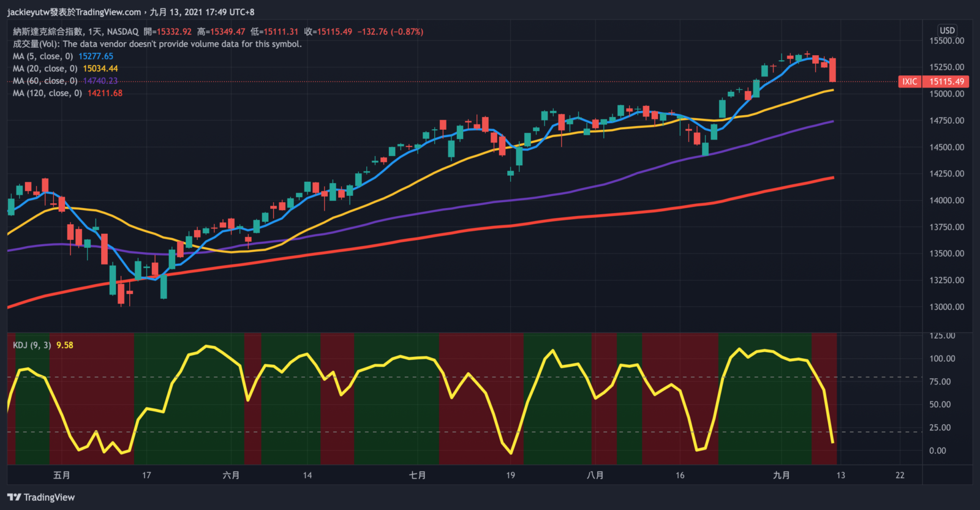
Task: Select the MA (20, close, 0) legend
Action: pos(45,69)
